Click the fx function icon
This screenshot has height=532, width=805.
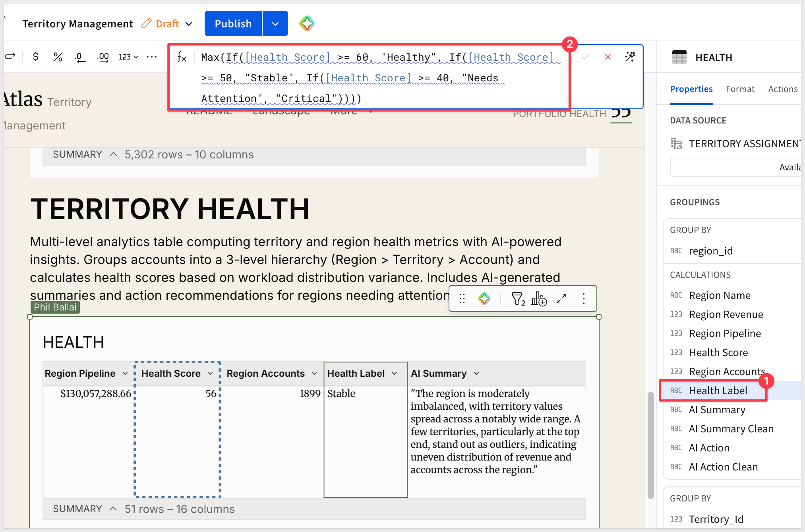pos(182,57)
